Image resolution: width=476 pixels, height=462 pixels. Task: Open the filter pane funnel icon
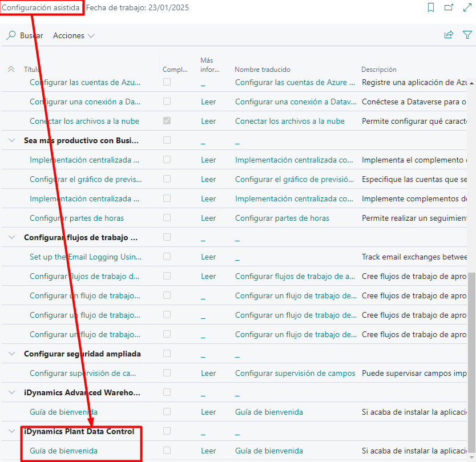(x=467, y=35)
